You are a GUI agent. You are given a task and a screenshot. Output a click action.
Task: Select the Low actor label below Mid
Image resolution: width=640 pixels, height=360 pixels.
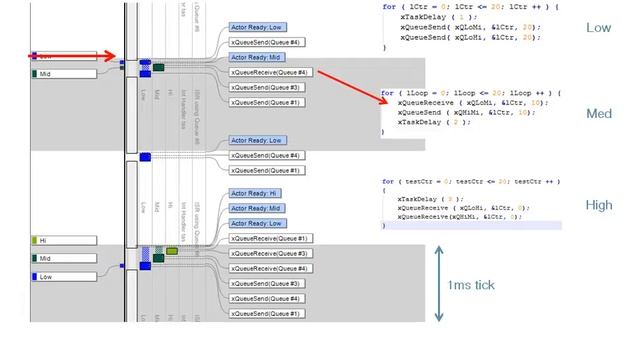(64, 277)
